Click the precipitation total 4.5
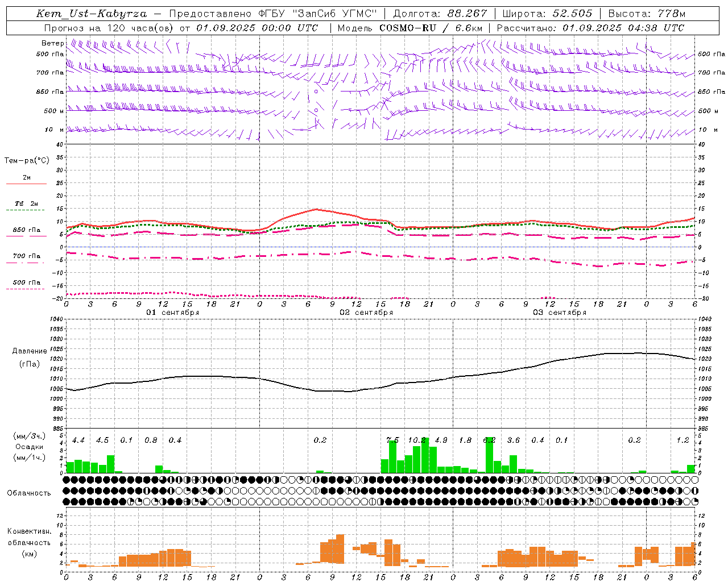Viewport: 728px width, 582px height. coord(102,440)
